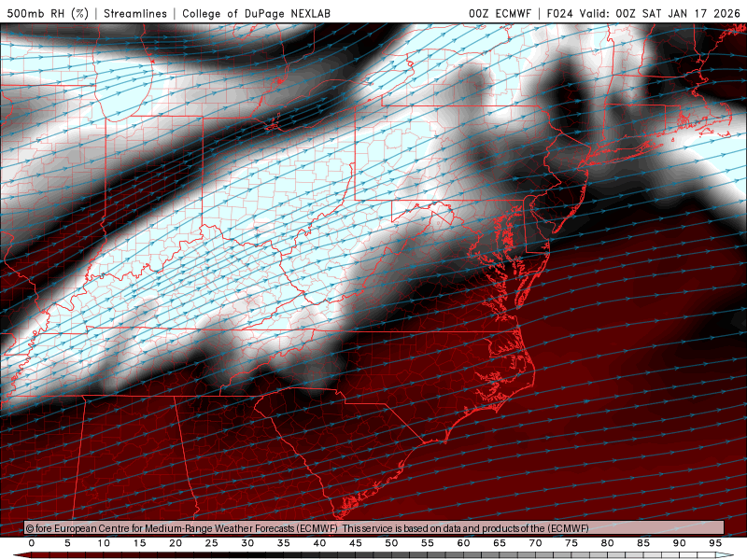Click the "45" value on humidity scale

(x=356, y=543)
